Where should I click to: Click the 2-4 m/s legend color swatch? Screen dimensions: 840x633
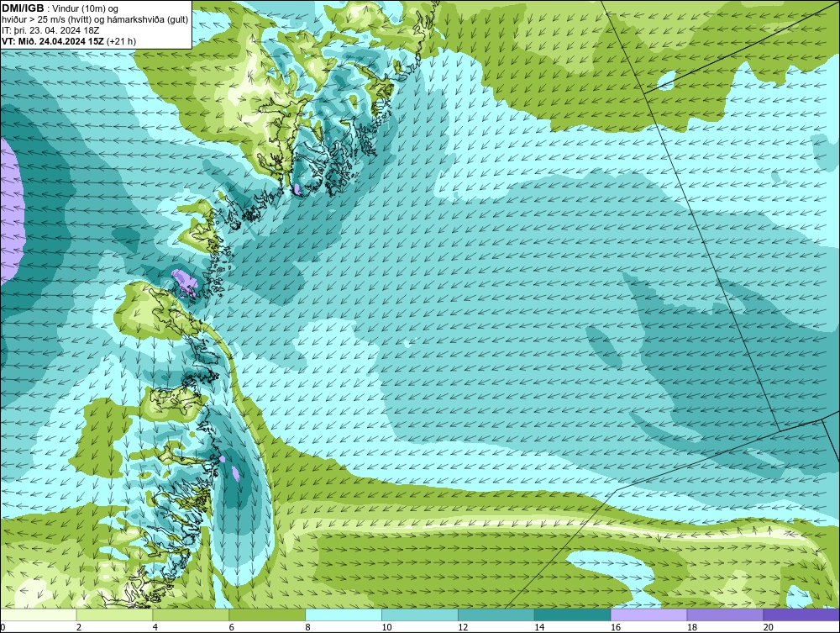114,615
